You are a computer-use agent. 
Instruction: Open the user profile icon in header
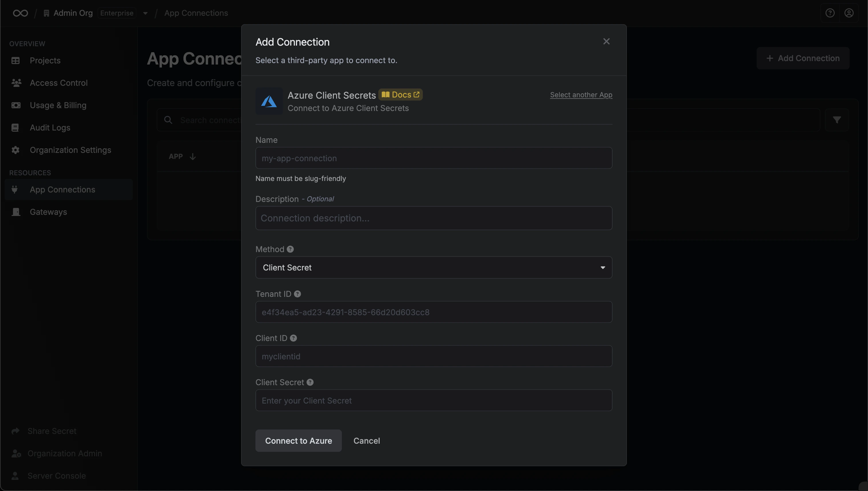point(849,13)
